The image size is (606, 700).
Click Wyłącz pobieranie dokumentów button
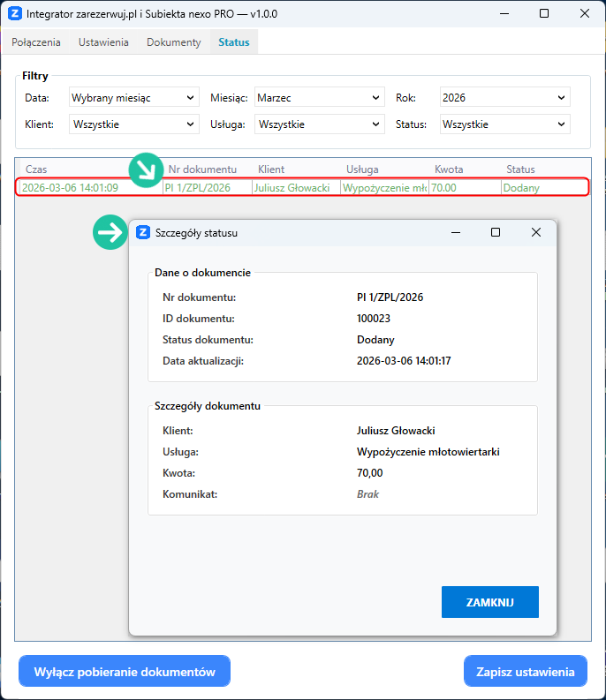(x=125, y=672)
